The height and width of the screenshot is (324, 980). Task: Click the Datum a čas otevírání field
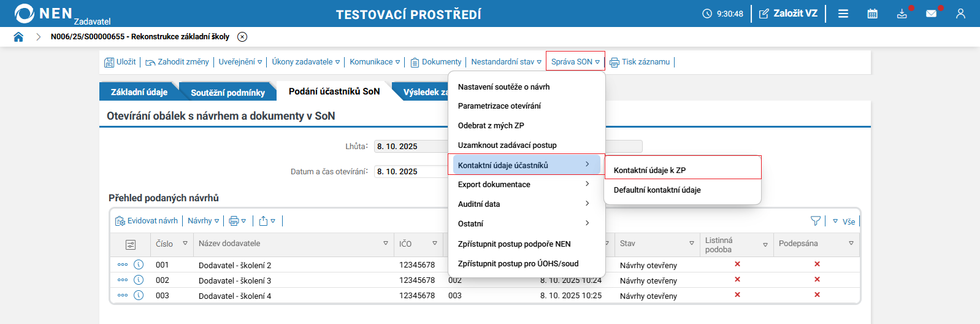411,171
